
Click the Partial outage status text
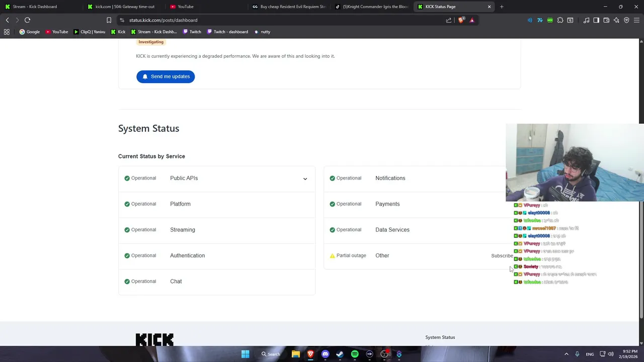pyautogui.click(x=351, y=255)
